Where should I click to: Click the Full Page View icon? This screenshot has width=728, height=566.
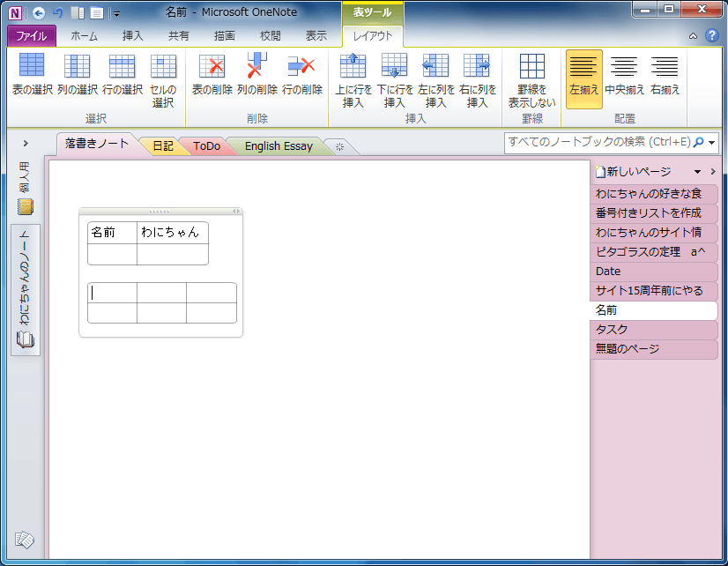pyautogui.click(x=97, y=13)
